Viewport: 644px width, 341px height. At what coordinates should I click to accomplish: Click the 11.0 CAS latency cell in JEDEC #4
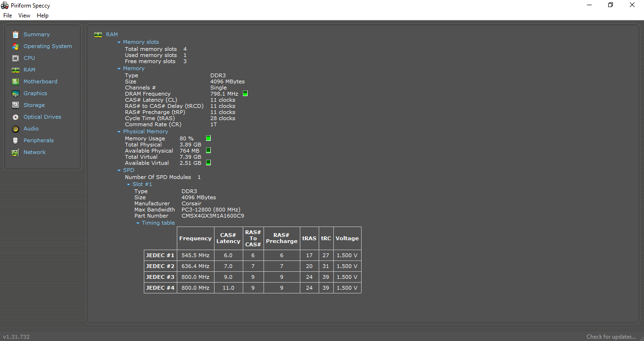(x=228, y=288)
